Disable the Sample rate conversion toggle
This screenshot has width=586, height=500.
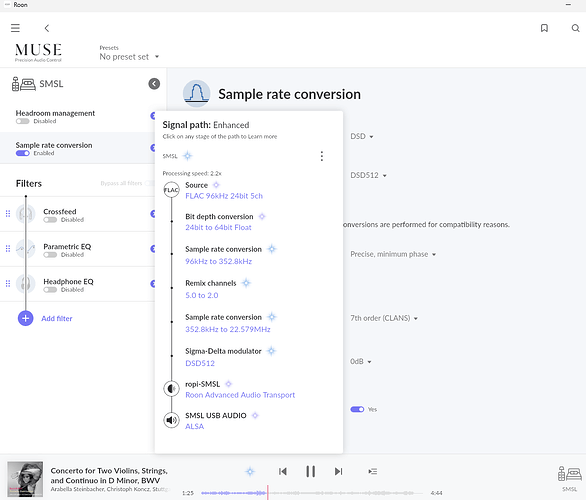(22, 154)
